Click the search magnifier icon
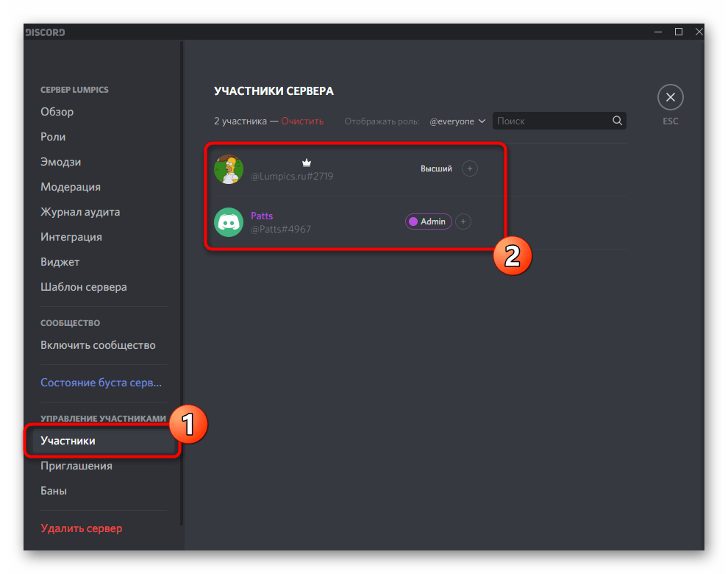This screenshot has height=574, width=728. 618,121
